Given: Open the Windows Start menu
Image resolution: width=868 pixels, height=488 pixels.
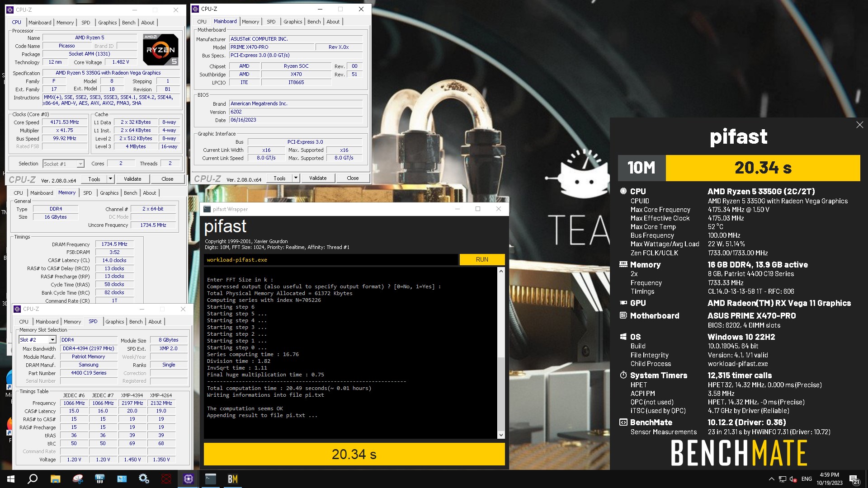Looking at the screenshot, I should point(11,479).
